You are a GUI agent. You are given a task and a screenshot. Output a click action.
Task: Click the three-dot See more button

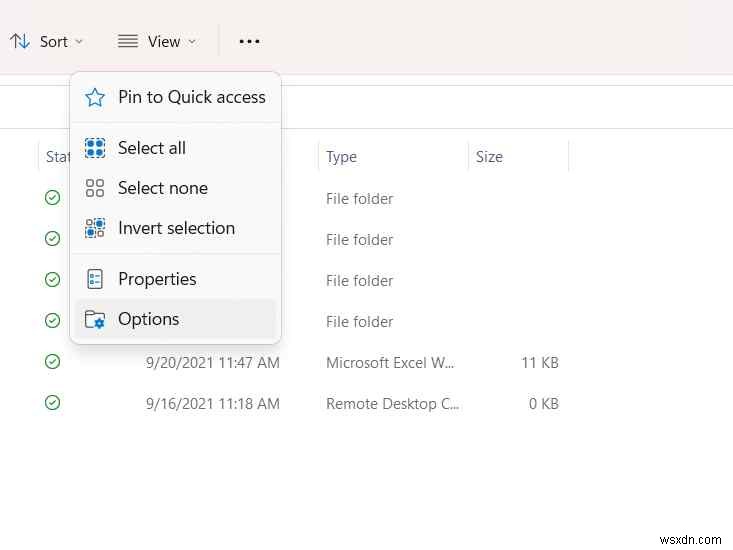pyautogui.click(x=249, y=42)
